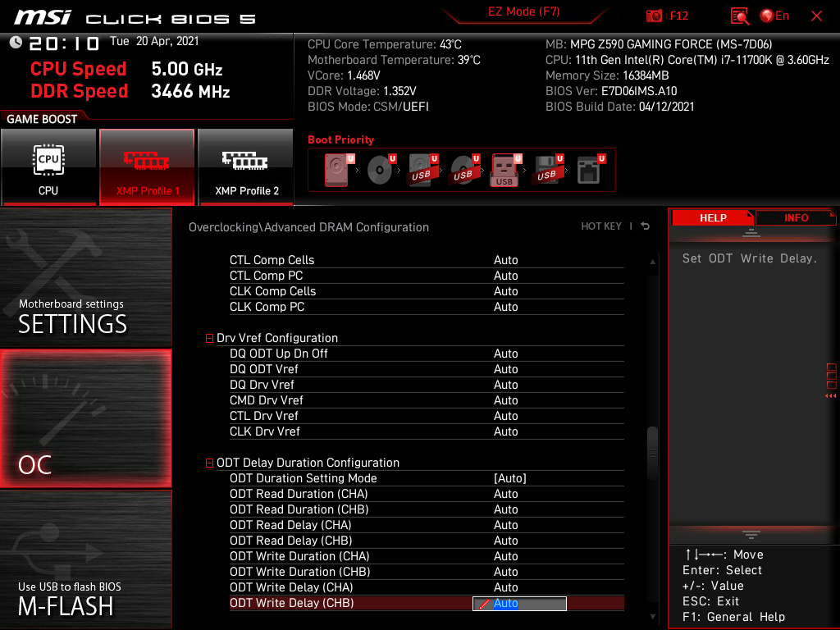Click the Boot Priority label
The width and height of the screenshot is (840, 630).
340,139
